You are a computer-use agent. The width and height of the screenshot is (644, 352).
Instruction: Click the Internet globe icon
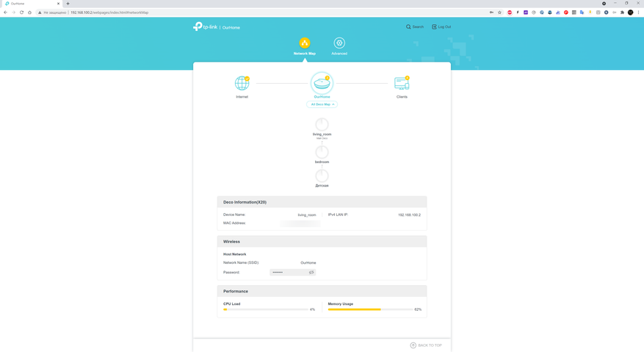tap(242, 83)
